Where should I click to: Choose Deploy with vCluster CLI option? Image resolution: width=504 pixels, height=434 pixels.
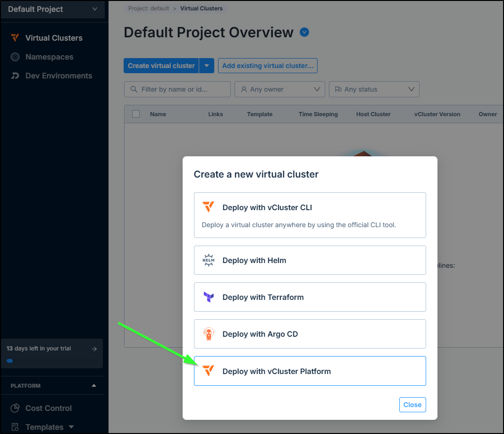click(310, 215)
